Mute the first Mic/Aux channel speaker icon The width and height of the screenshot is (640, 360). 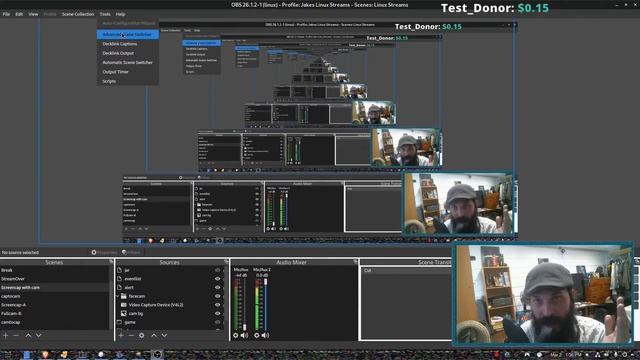(244, 336)
